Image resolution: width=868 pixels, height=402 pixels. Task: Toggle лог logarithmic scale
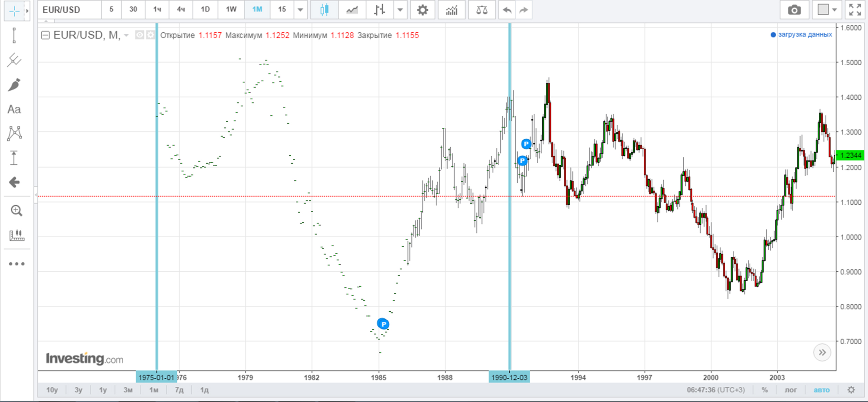pyautogui.click(x=791, y=390)
